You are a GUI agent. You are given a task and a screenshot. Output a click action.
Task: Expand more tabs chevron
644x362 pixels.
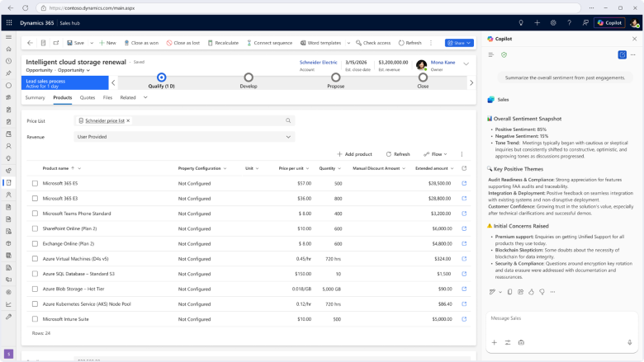(145, 97)
